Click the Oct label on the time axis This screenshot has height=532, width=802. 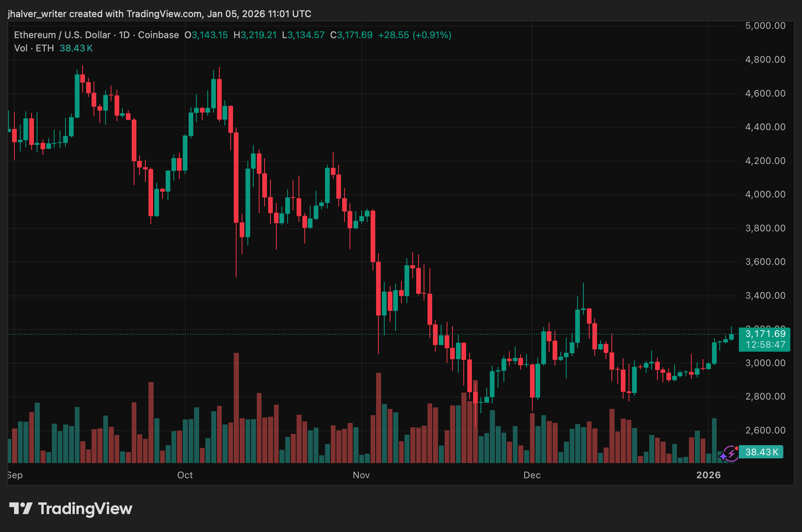tap(185, 475)
